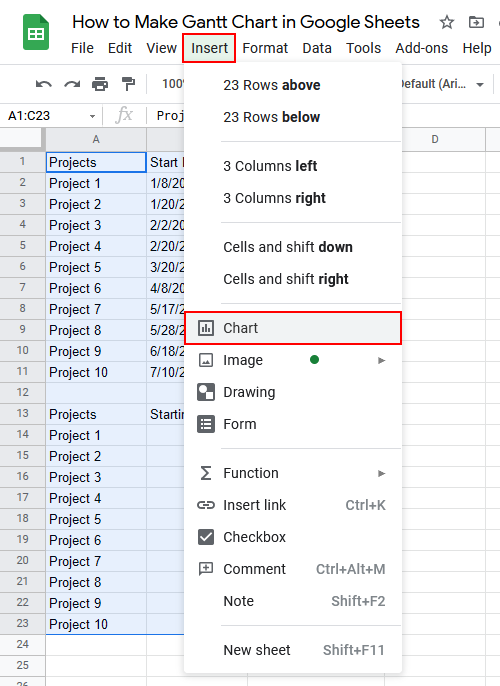Open the Format menu

click(x=265, y=48)
